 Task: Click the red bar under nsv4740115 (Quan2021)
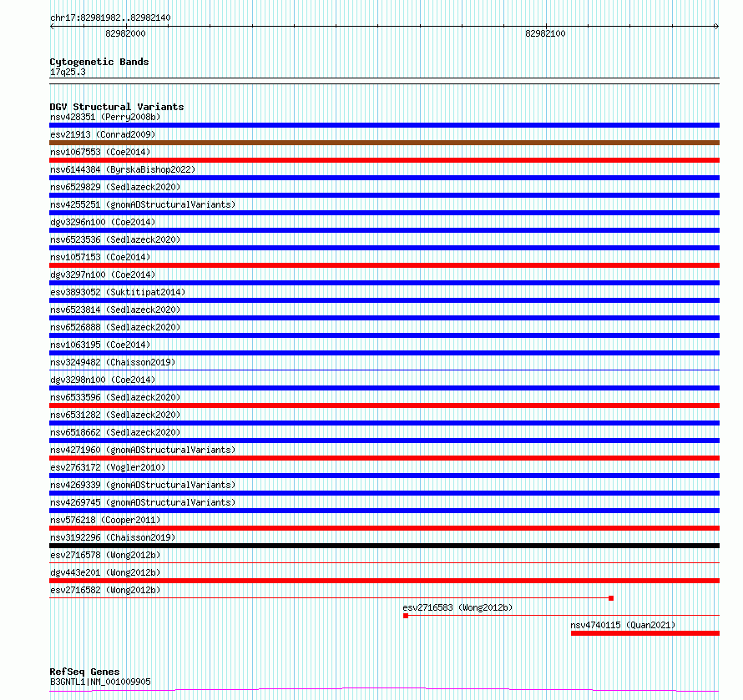645,633
